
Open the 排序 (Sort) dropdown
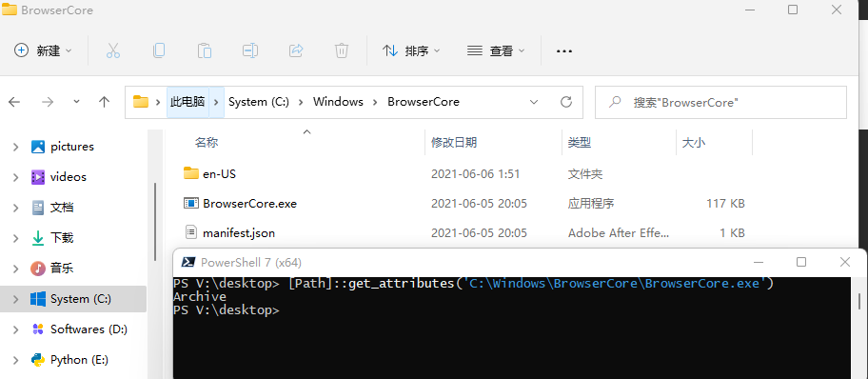point(411,51)
